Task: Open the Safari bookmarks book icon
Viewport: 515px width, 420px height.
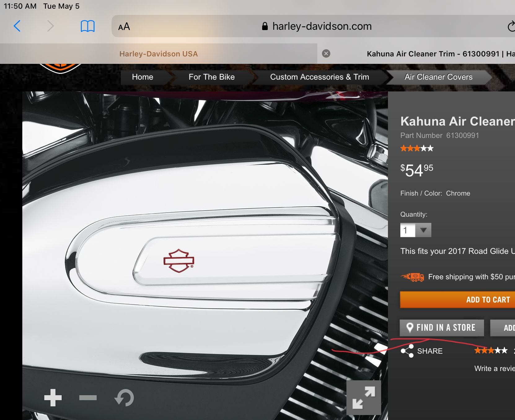Action: [x=87, y=26]
